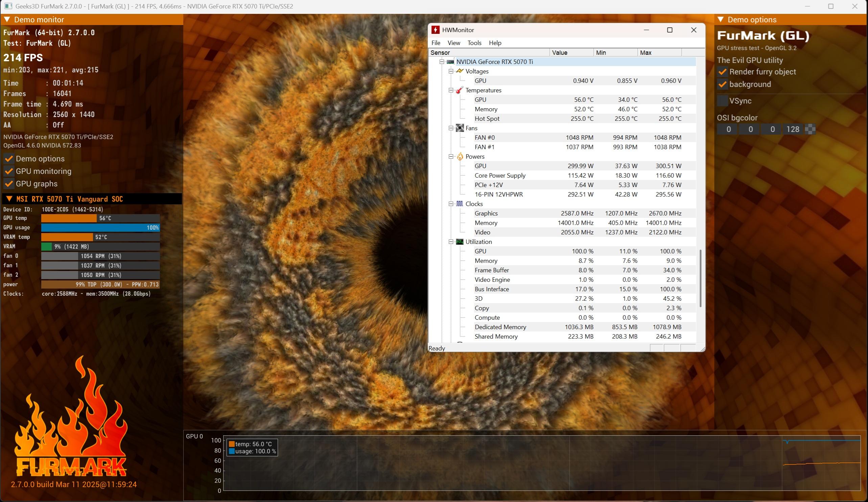Screen dimensions: 868x502
Task: Uncheck Render furry object option
Action: 722,72
